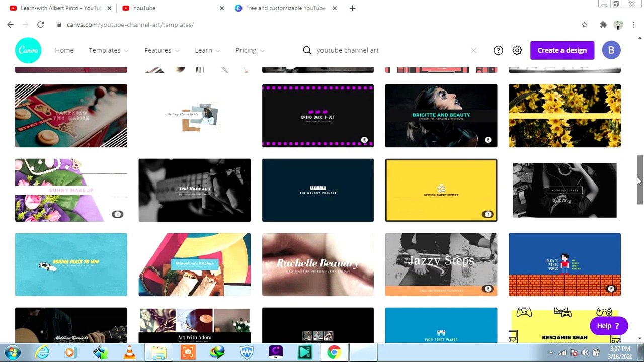
Task: Open the Windows Start menu
Action: 13,352
